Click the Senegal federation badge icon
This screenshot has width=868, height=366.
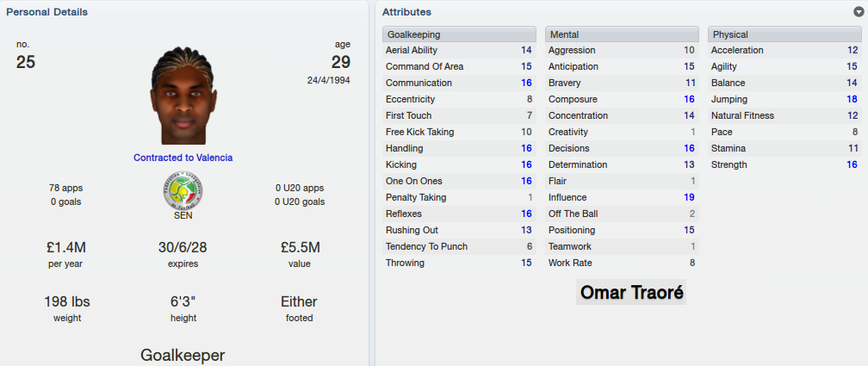pyautogui.click(x=183, y=190)
